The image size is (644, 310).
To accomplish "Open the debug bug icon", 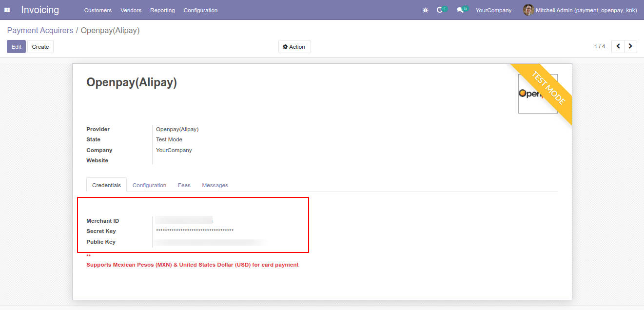I will point(426,10).
